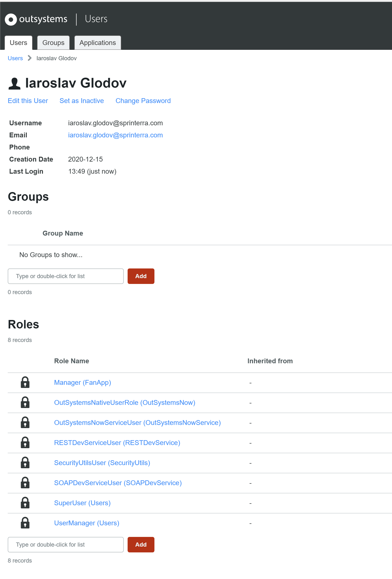Viewport: 392px width, 579px height.
Task: Click Iaroslav Glodov in the breadcrumb
Action: coord(57,58)
